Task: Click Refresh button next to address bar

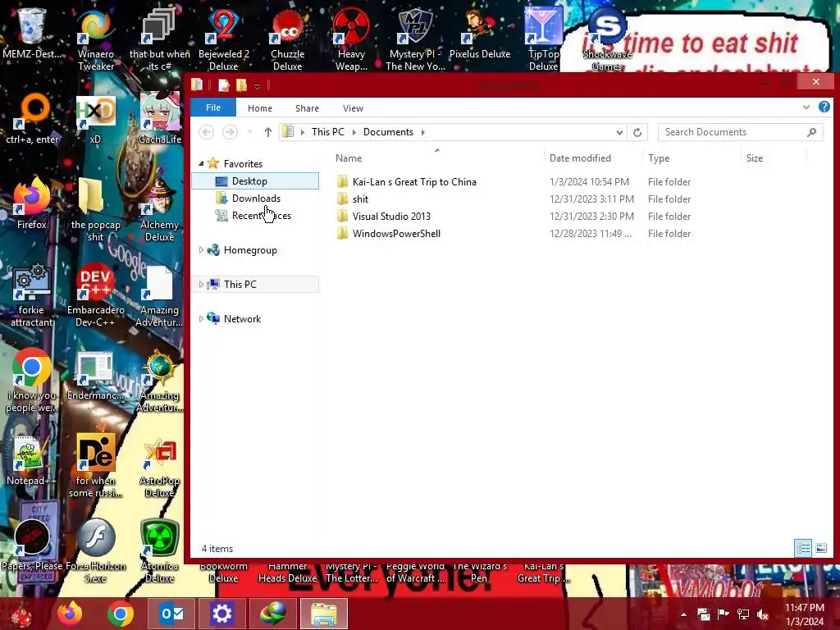Action: pyautogui.click(x=637, y=132)
